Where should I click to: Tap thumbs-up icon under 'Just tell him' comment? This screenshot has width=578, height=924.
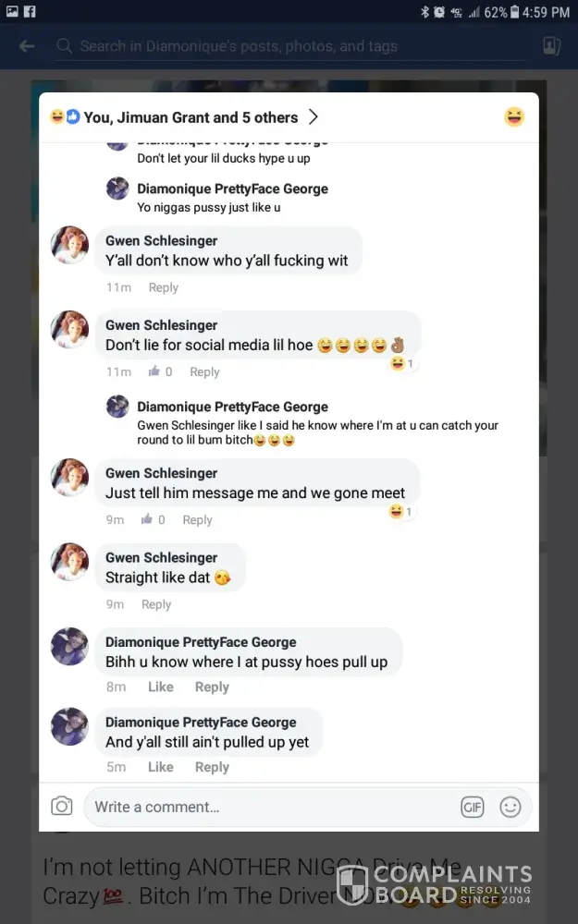pyautogui.click(x=147, y=519)
